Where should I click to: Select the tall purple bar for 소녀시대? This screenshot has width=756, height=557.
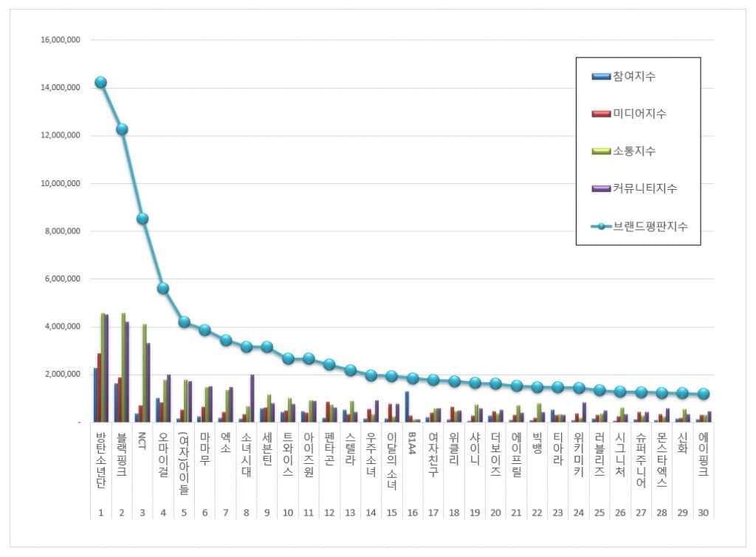tap(252, 398)
